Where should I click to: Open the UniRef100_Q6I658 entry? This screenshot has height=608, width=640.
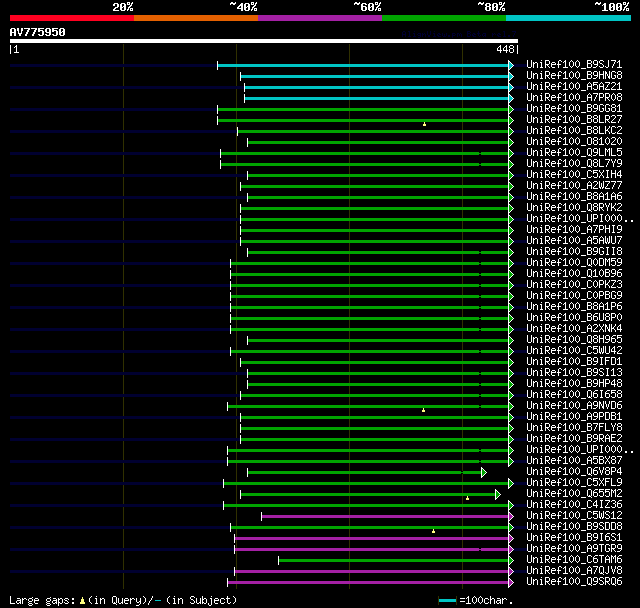(574, 395)
